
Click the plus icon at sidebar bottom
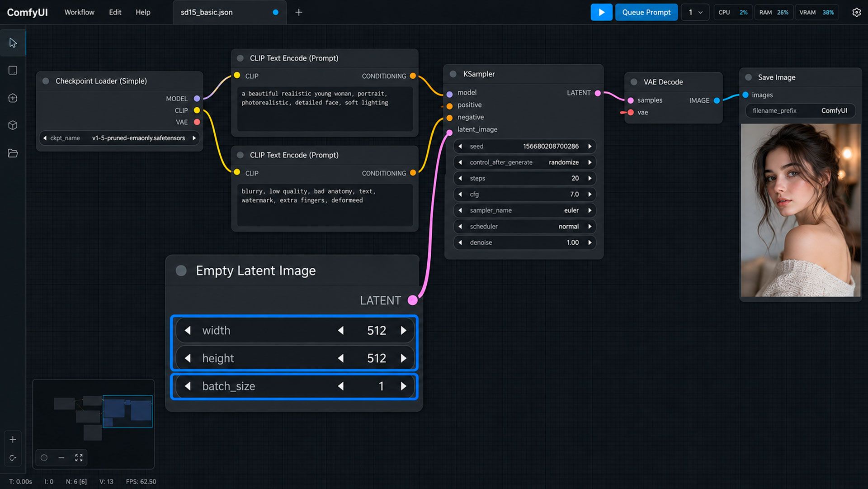pos(13,439)
